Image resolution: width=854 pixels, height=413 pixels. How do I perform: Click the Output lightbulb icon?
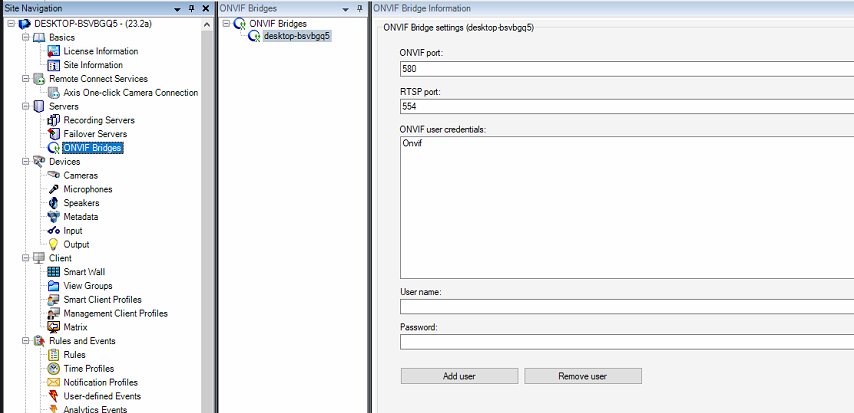tap(54, 244)
